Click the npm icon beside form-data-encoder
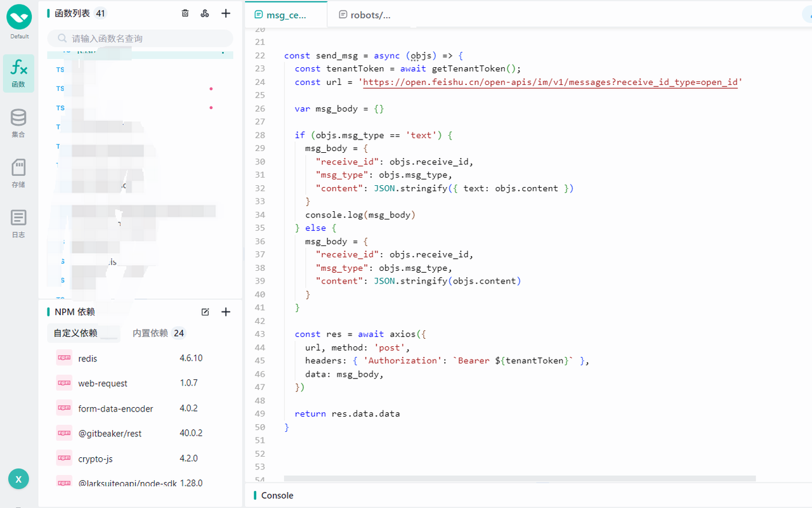Image resolution: width=812 pixels, height=508 pixels. click(64, 408)
